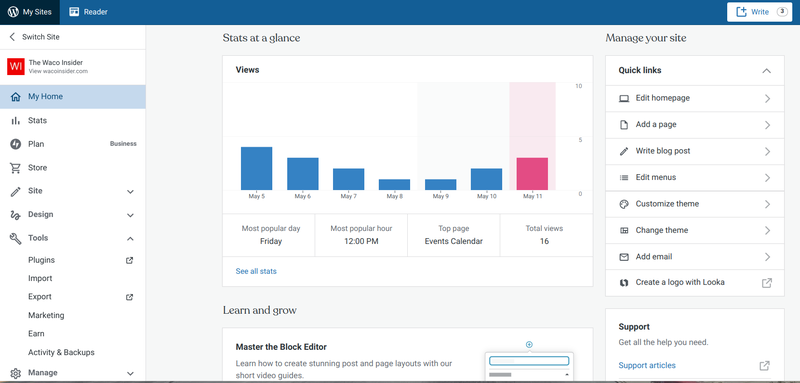Expand the Site submenu chevron
The image size is (800, 383).
pos(130,192)
